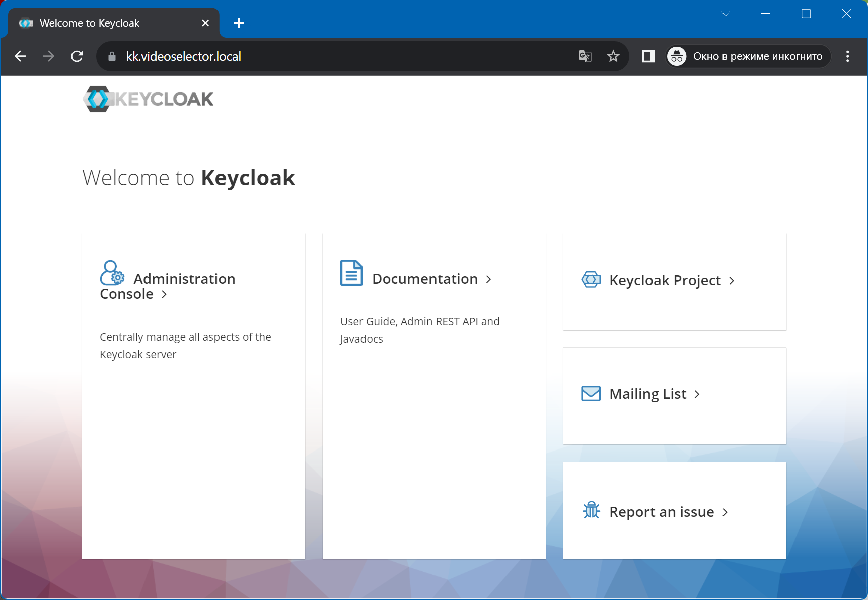Click the padlock site info icon
Screen dimensions: 868x600
tap(112, 56)
